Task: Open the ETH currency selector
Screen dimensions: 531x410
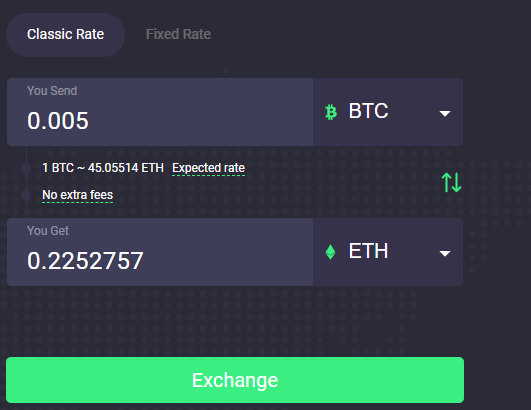Action: [388, 252]
